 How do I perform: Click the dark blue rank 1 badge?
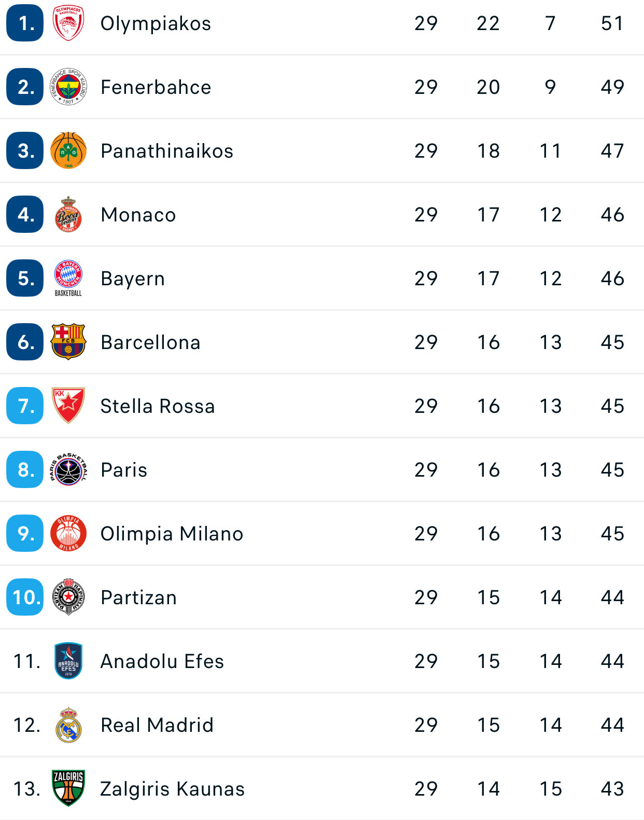click(x=25, y=23)
